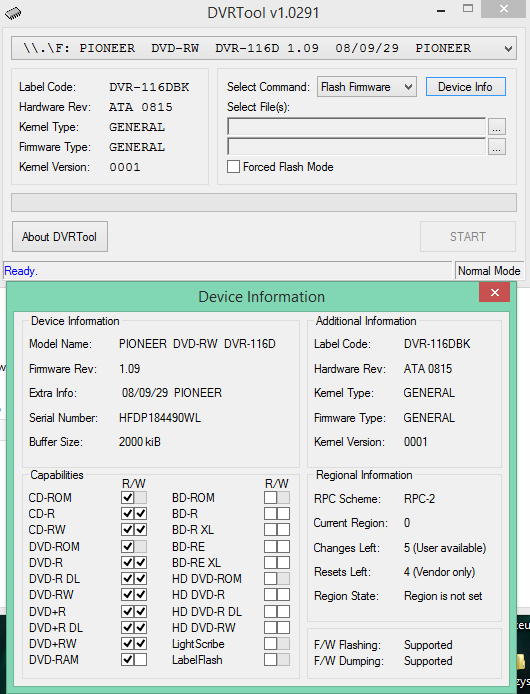The width and height of the screenshot is (530, 694).
Task: Click the DVRTool chip icon in title bar
Action: pos(13,13)
